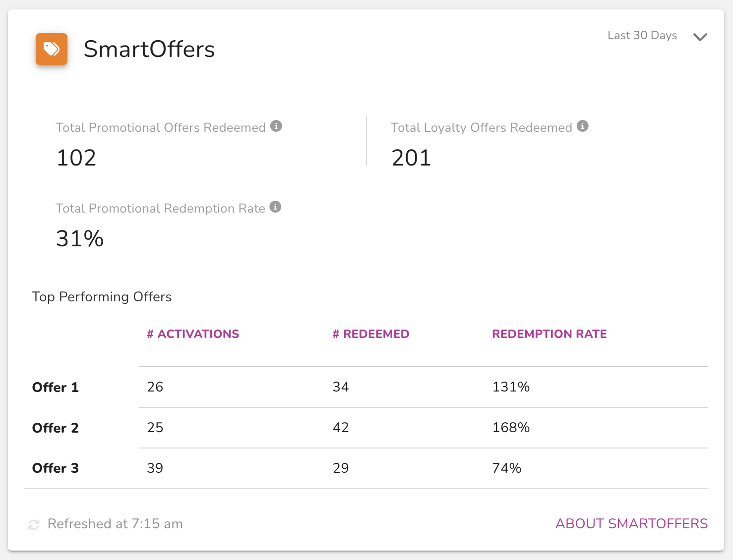Select the Offer 2 row label
The image size is (733, 560).
(x=56, y=428)
